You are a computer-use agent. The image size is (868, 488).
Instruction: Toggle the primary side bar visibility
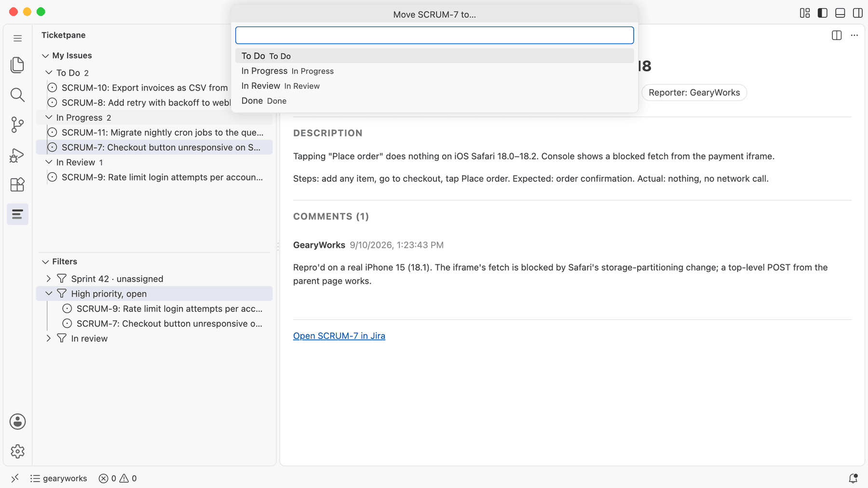coord(823,13)
